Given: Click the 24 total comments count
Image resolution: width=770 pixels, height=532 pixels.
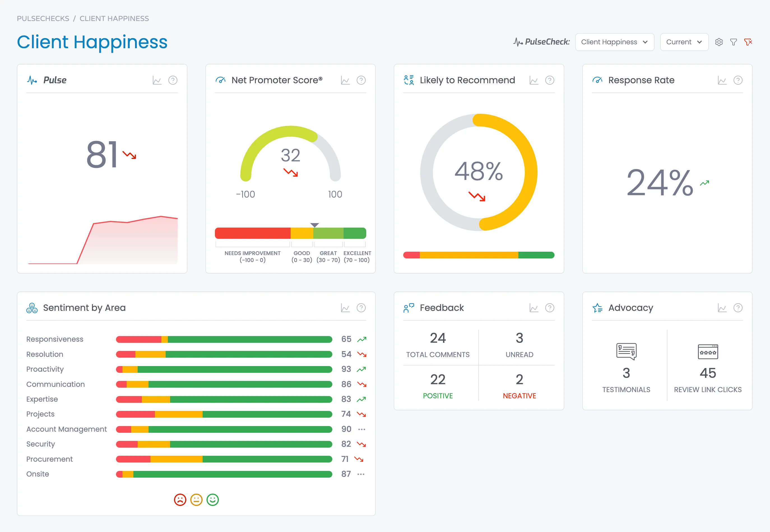Looking at the screenshot, I should pyautogui.click(x=438, y=338).
